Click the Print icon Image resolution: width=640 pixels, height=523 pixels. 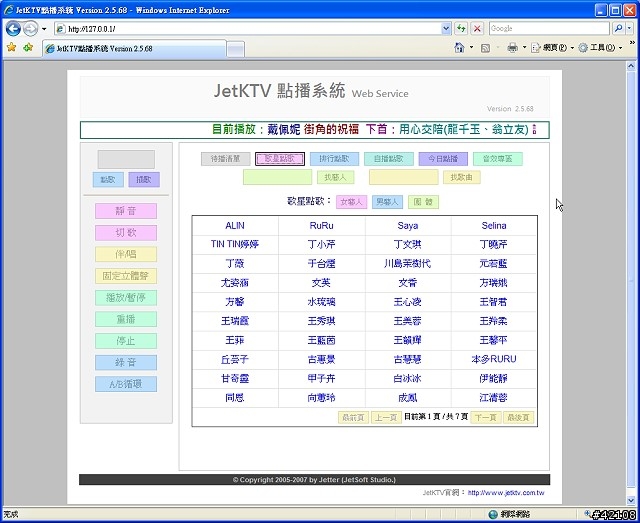[x=512, y=48]
